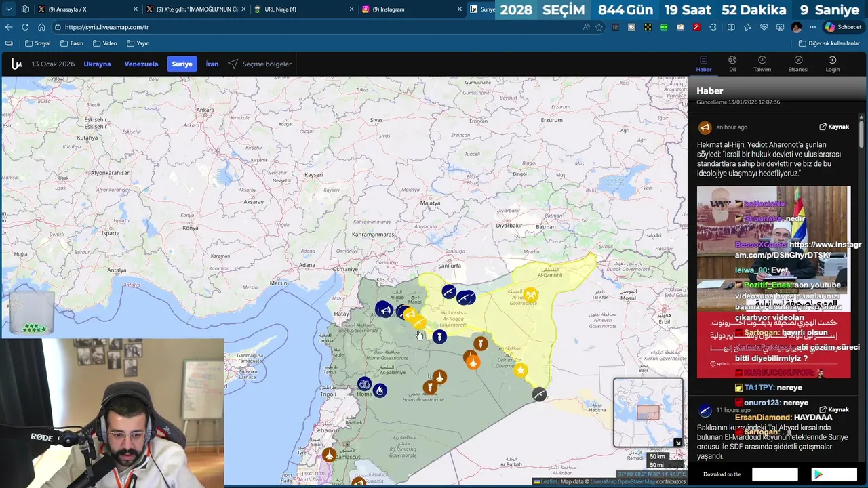Open the orange jet marker west of Deir ez-Zor
Viewport: 868px width, 488px height.
point(473,361)
